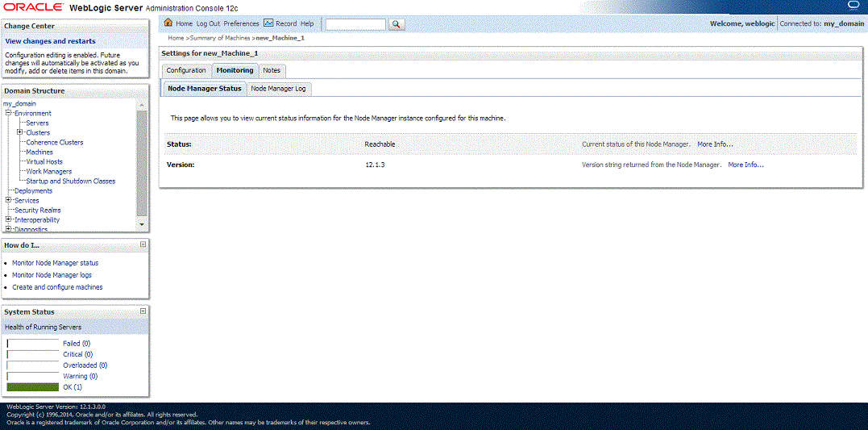Click the Record icon in toolbar
The width and height of the screenshot is (868, 430).
point(268,23)
